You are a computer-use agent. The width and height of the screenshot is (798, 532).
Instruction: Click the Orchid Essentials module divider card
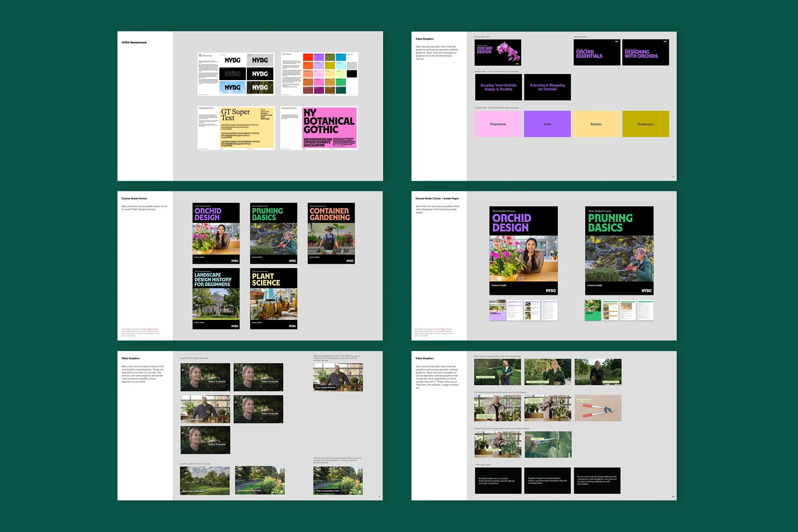597,52
